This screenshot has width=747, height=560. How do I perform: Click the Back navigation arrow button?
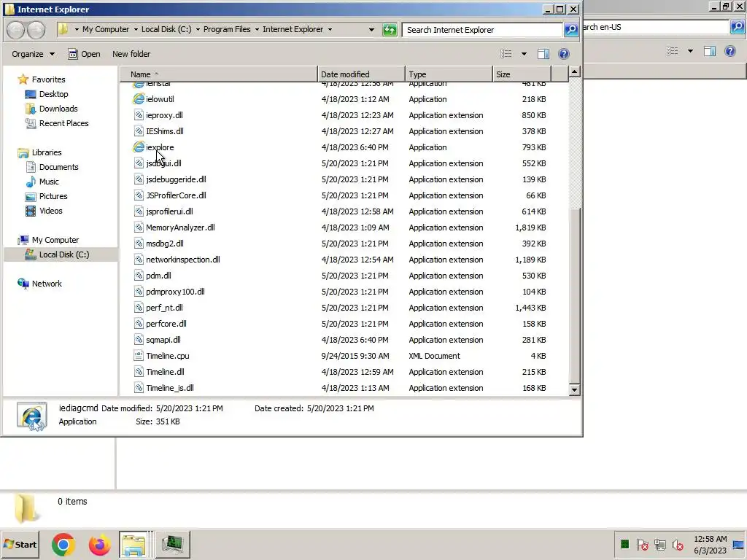point(16,30)
